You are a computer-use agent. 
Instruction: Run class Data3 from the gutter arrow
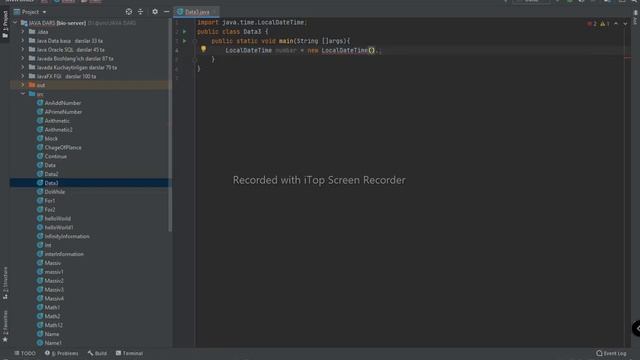tap(184, 31)
